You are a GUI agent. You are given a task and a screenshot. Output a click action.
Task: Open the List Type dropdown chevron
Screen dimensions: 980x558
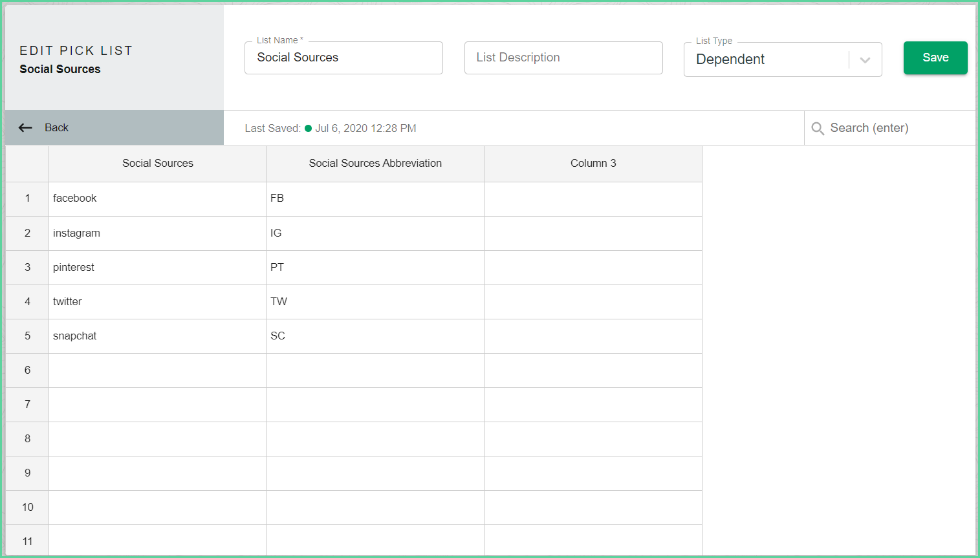point(865,60)
